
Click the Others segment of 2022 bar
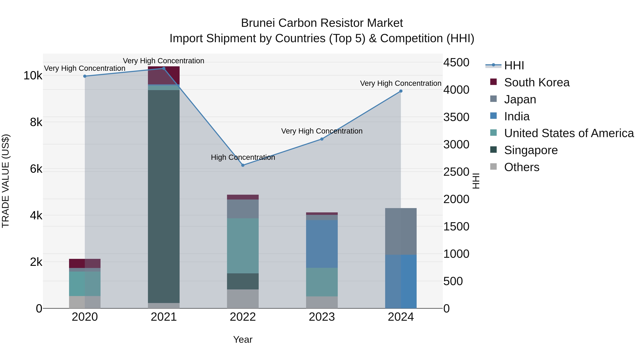click(243, 299)
